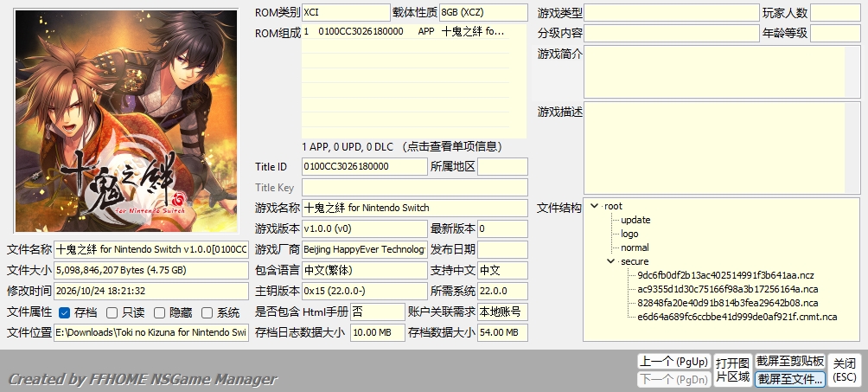Click the 游戏描述 text area
This screenshot has width=868, height=392.
pyautogui.click(x=722, y=148)
